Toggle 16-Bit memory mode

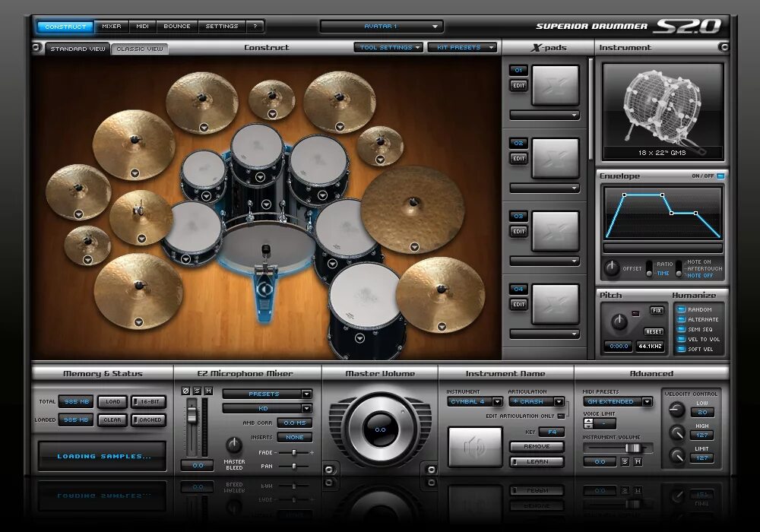[x=149, y=402]
